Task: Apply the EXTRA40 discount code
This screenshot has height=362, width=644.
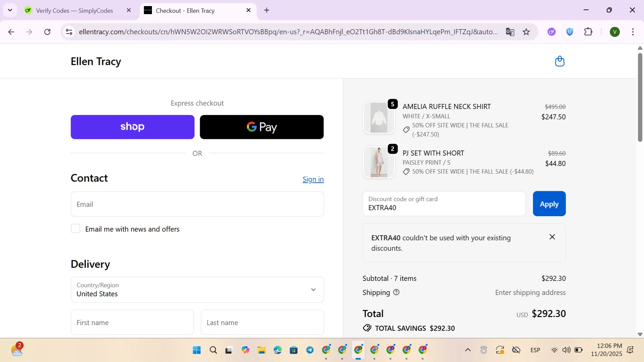Action: click(x=549, y=204)
